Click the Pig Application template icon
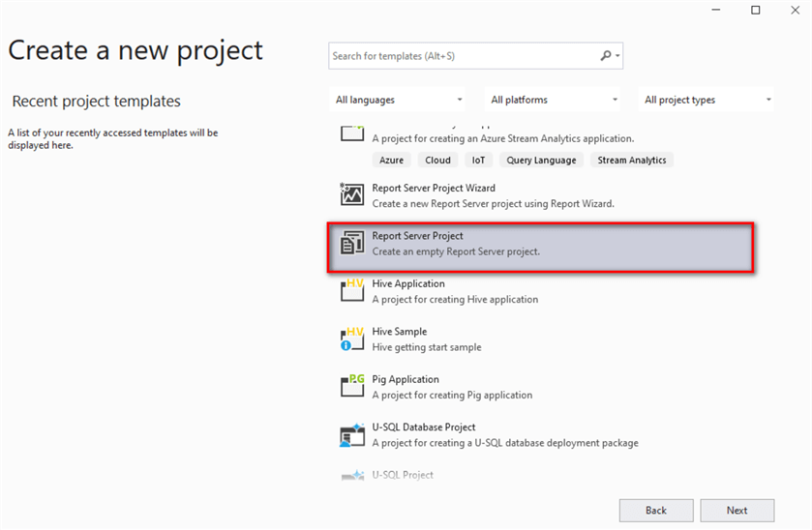 tap(351, 386)
